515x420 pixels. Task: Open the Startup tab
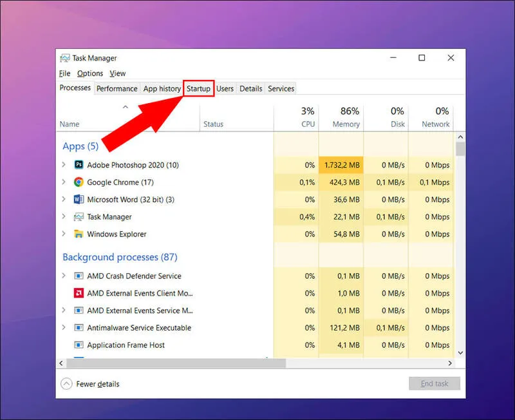pyautogui.click(x=198, y=89)
